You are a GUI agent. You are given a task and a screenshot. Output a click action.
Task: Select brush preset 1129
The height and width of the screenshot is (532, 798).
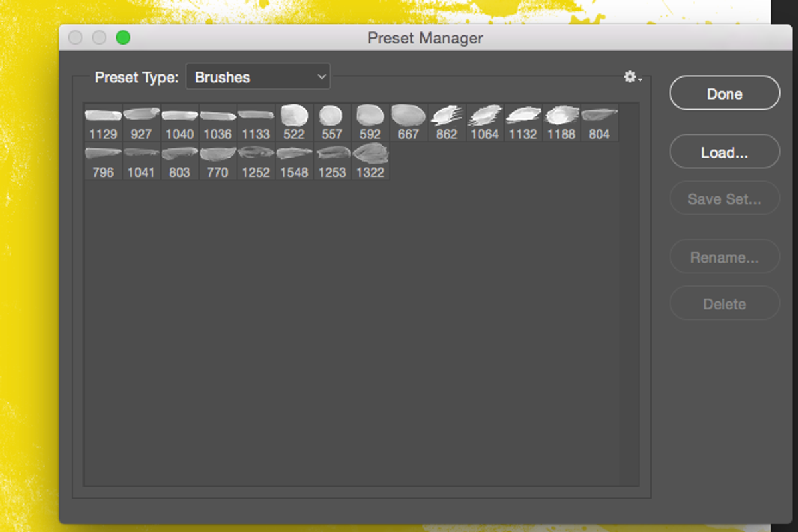103,123
